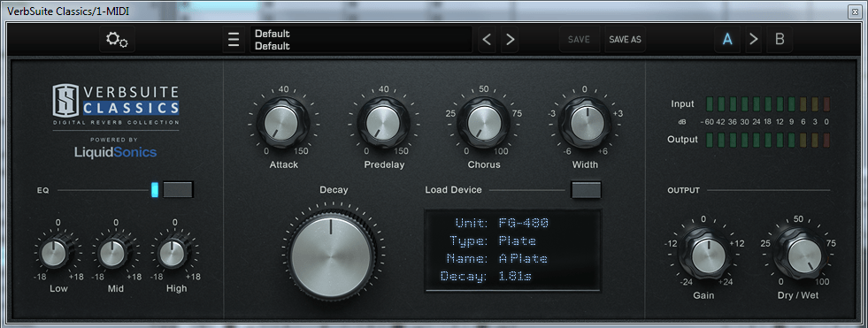Click the Type: Plate display line
868x328 pixels.
coord(493,240)
